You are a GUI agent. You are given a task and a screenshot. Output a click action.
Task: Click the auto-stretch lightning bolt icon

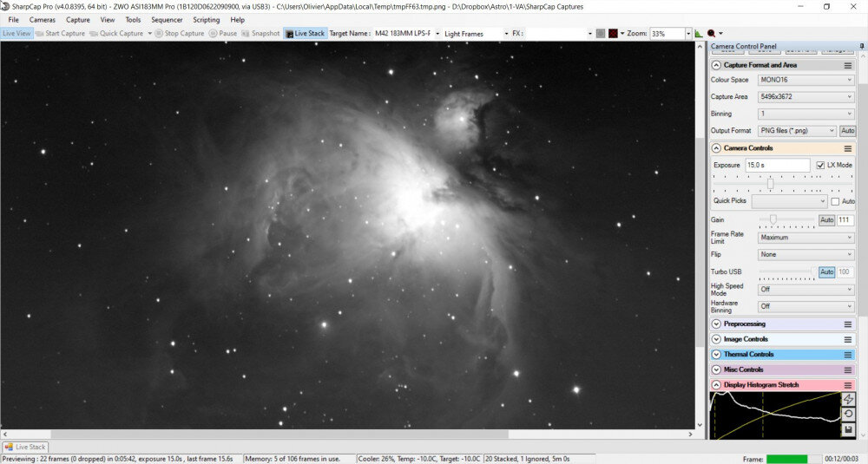coord(848,399)
